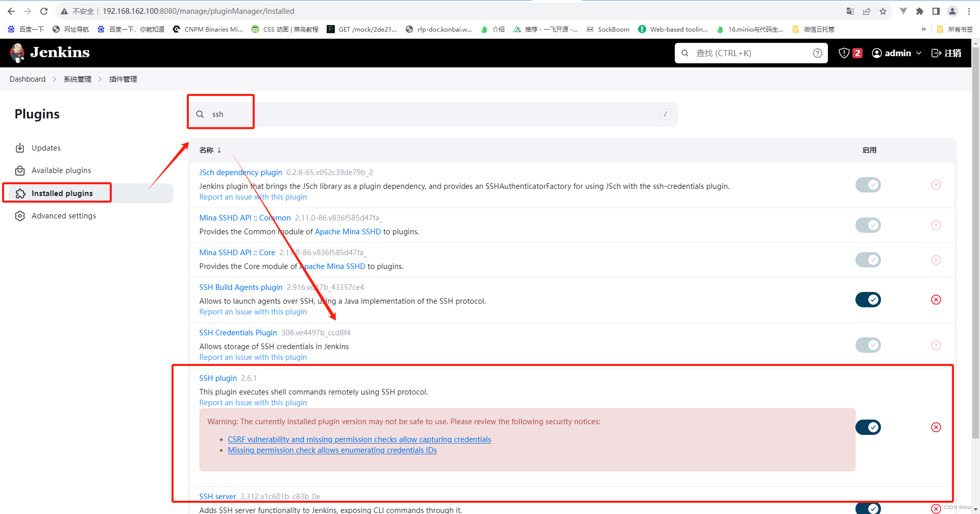Open the CNPM Binaries bookmark
The image size is (980, 514).
point(208,30)
